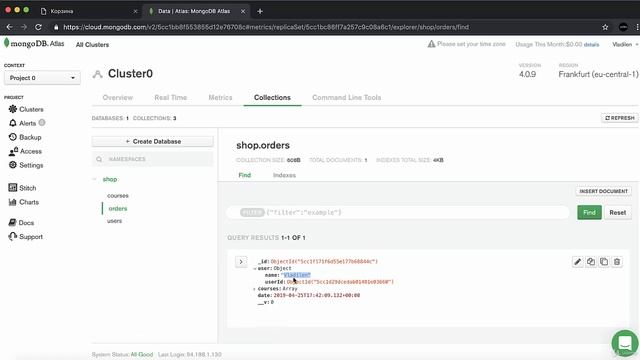Viewport: 640px width, 360px height.
Task: Click the pencil edit document icon
Action: [x=577, y=262]
